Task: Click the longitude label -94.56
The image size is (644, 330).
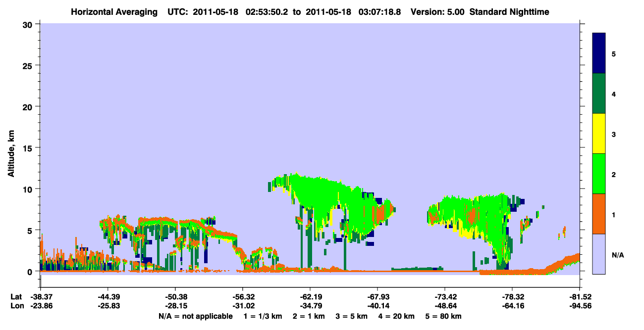Action: pos(580,306)
